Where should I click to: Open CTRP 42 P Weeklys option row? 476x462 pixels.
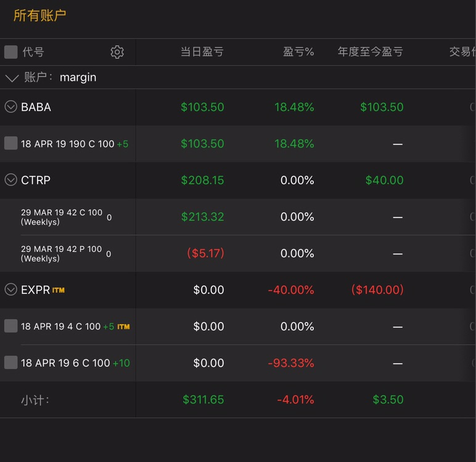[x=62, y=253]
